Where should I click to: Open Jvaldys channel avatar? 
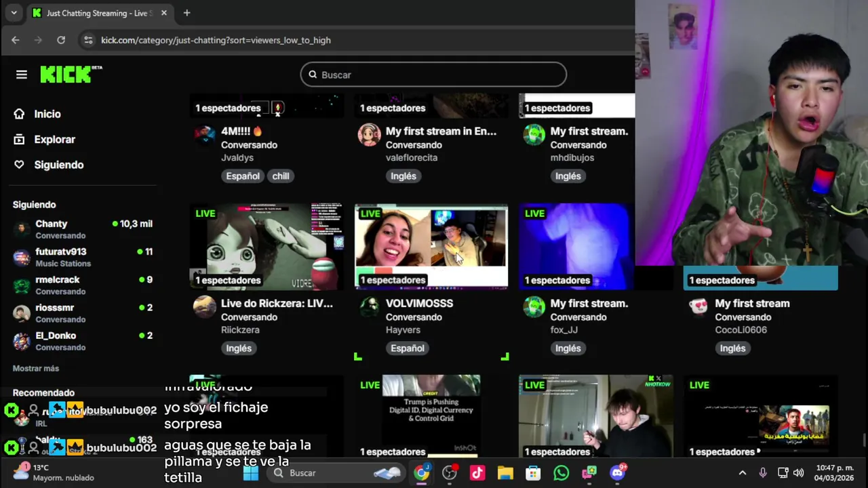coord(205,134)
